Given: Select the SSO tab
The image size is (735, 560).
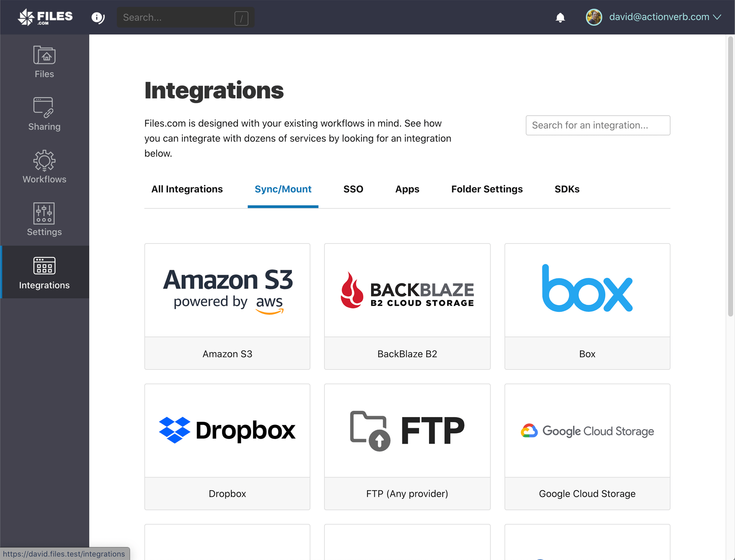Looking at the screenshot, I should [x=353, y=189].
